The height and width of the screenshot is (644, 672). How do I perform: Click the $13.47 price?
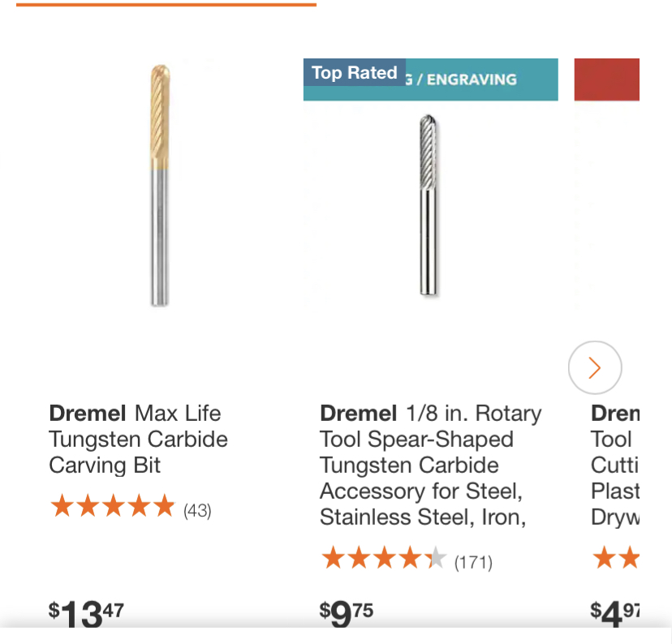[86, 615]
